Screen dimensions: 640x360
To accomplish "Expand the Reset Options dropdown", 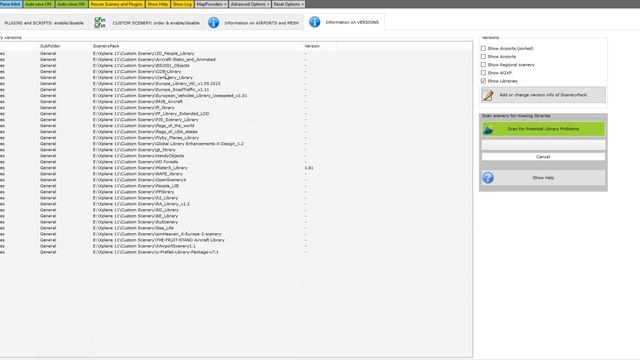I will 288,4.
